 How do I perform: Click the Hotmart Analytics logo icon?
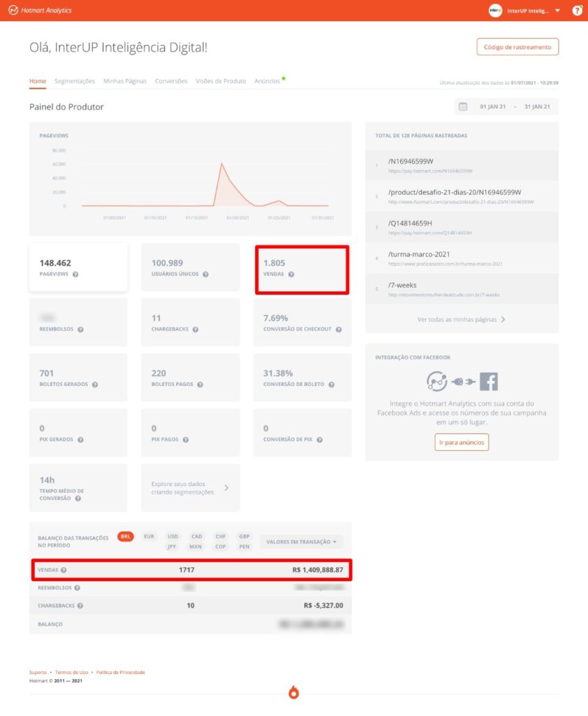coord(13,10)
